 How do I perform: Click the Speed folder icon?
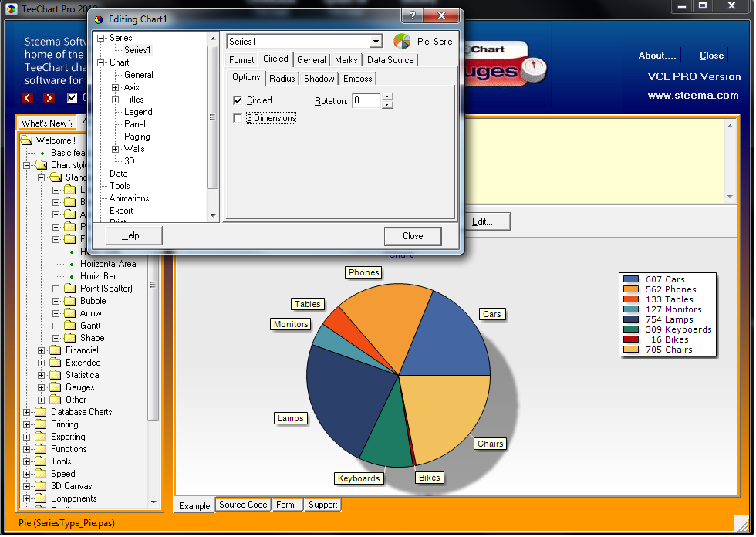tap(41, 474)
